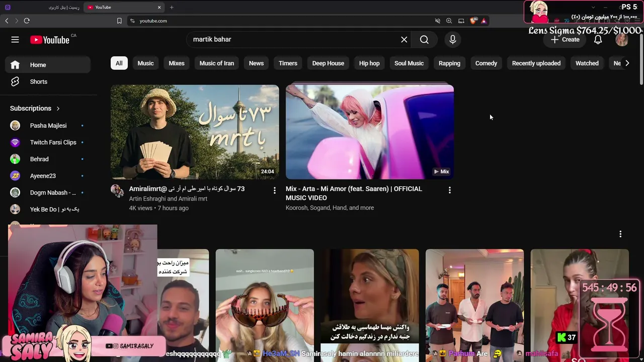Open Pasha Majlesi channel avatar
This screenshot has height=362, width=644.
tap(15, 126)
